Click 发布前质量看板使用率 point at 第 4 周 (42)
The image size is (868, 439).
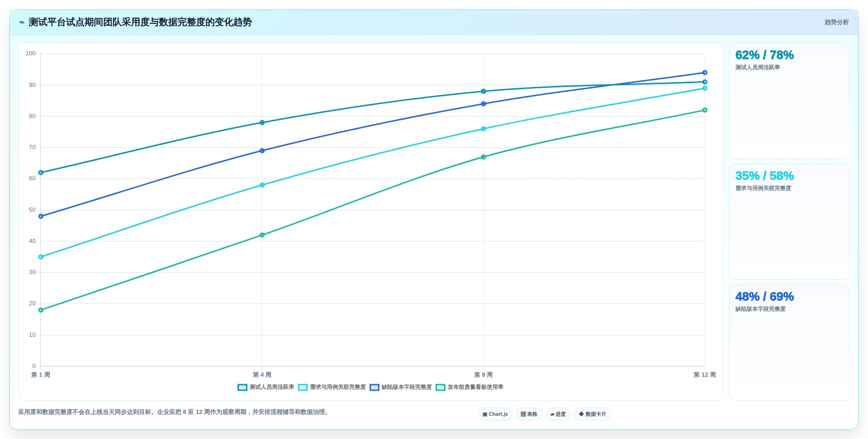[262, 235]
